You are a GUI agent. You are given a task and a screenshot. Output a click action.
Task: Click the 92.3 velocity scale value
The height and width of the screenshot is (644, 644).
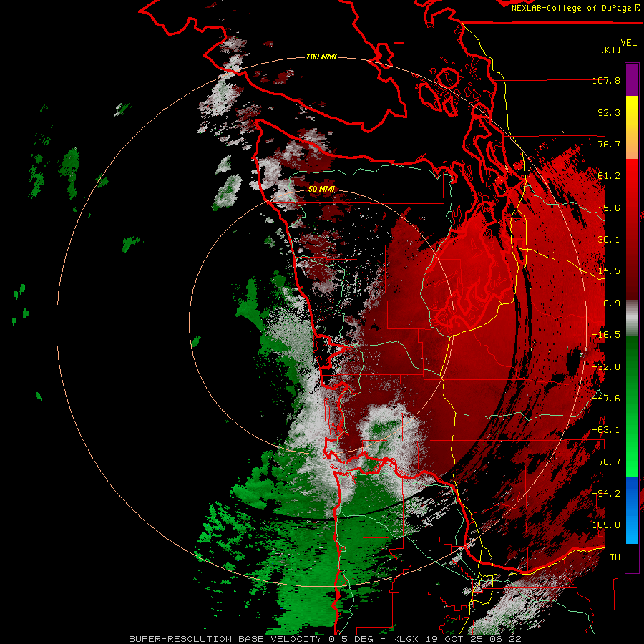[609, 112]
